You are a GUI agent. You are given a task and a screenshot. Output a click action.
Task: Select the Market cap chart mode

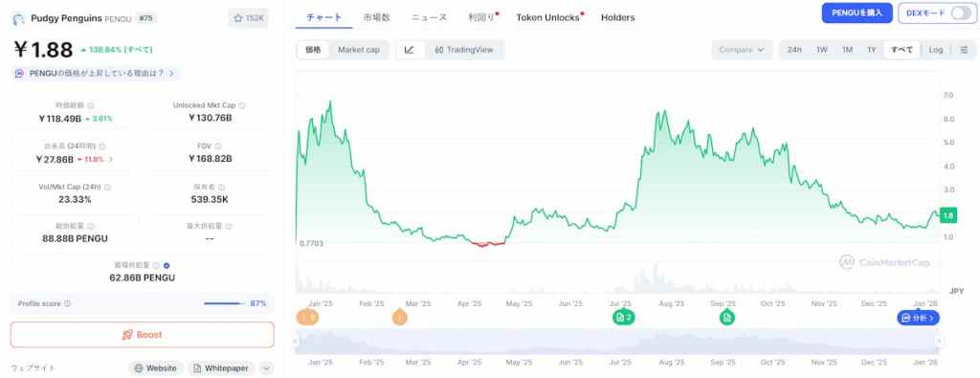(359, 50)
